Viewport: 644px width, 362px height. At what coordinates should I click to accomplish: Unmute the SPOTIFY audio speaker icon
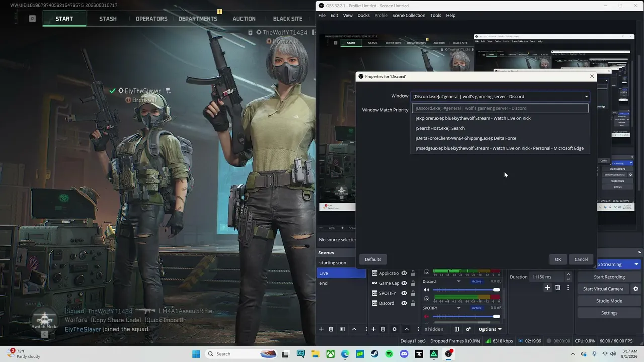[x=427, y=316]
